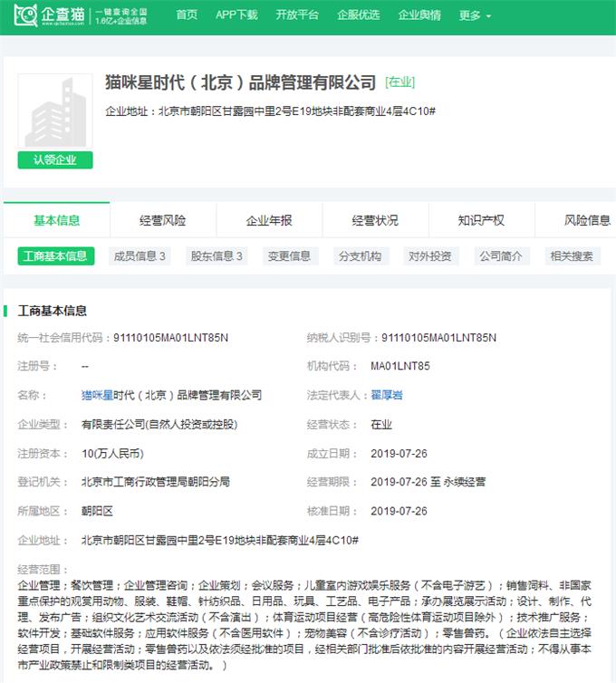
Task: Open 开放平台 in top navigation
Action: [297, 15]
